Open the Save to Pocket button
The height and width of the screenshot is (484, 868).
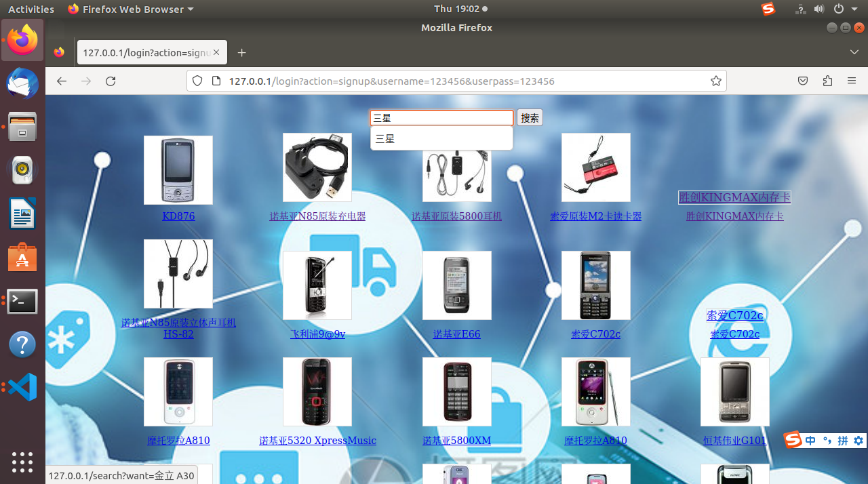[803, 81]
